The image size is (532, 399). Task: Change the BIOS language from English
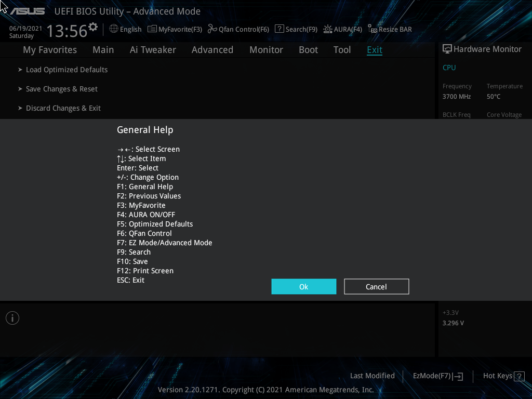(x=125, y=29)
